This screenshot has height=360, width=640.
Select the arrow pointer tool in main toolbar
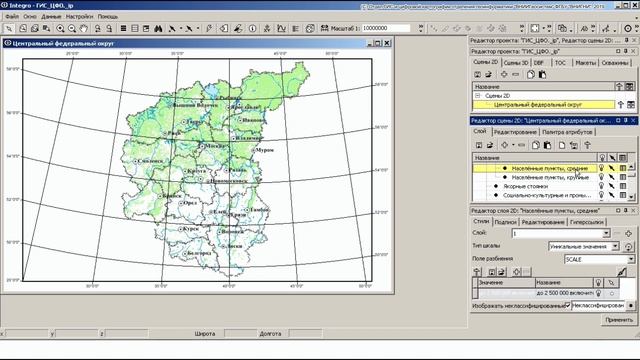(9, 28)
